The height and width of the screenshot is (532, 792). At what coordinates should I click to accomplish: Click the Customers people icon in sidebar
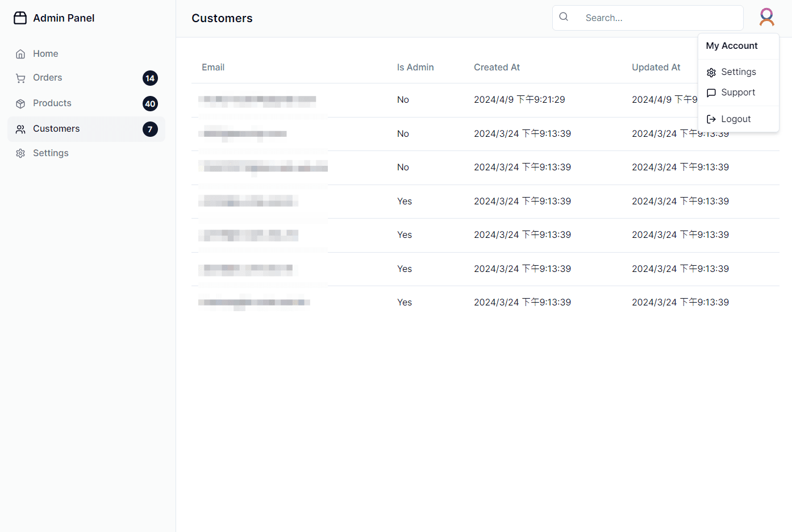pos(20,129)
